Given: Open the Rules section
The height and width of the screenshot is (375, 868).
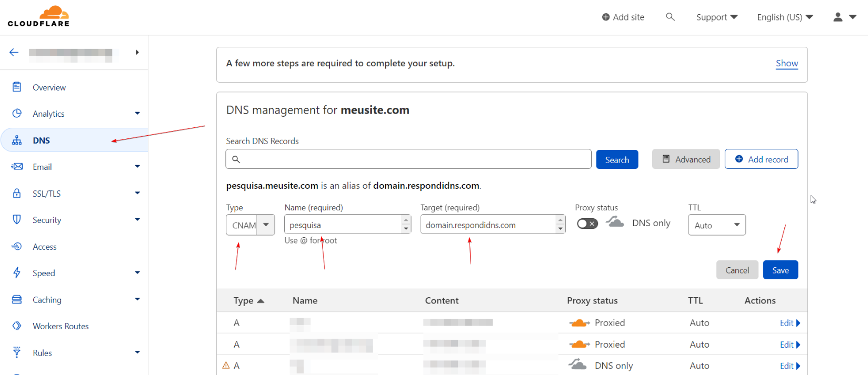Looking at the screenshot, I should (42, 353).
